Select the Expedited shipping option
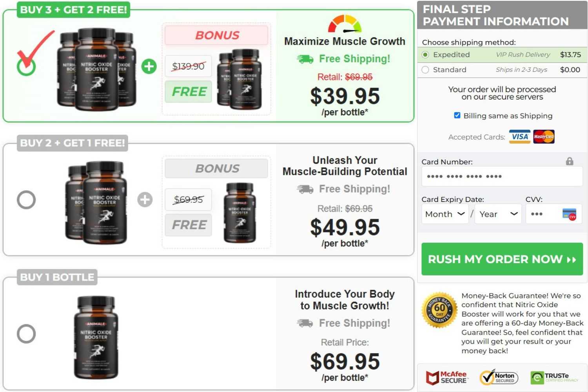The image size is (588, 392). [425, 54]
